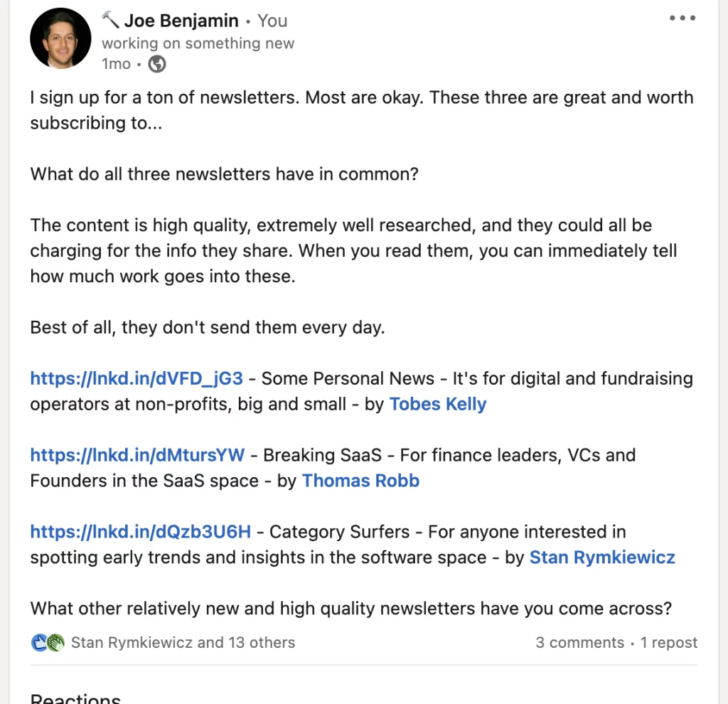Open the reactions summary via the reaction icons
Viewport: 728px width, 704px height.
[x=46, y=642]
